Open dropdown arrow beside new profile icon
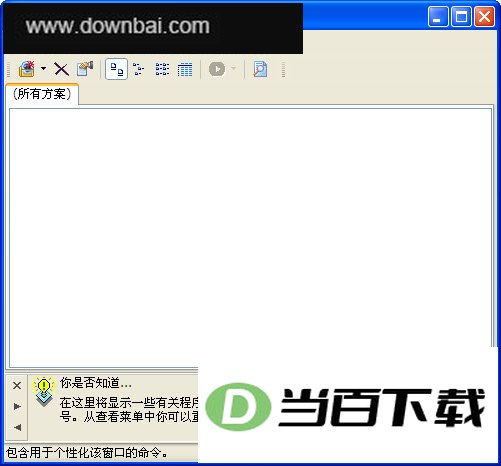Screen dimensions: 501x466 [x=43, y=69]
